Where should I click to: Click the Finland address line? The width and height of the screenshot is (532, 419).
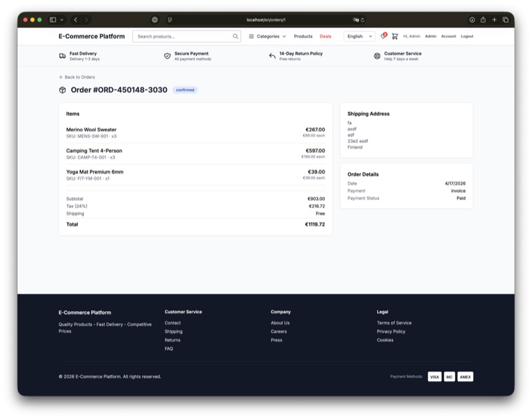[x=355, y=147]
